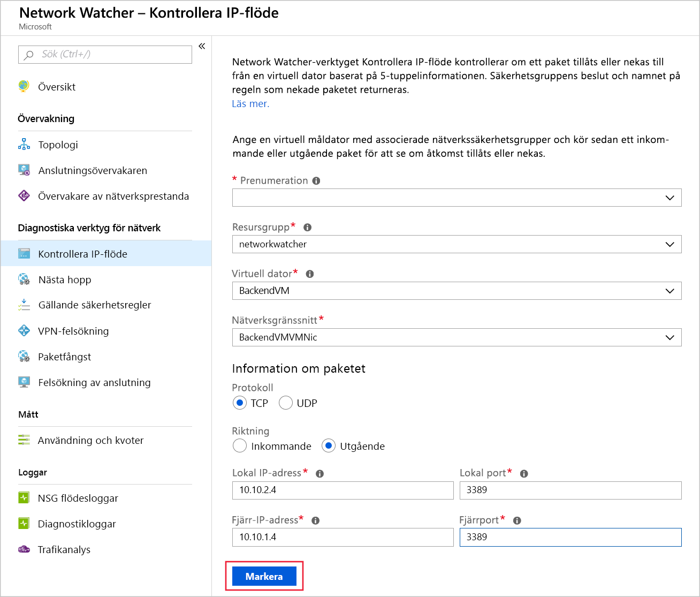Open the Resursgrupp dropdown showing networkwatcher
This screenshot has height=597, width=700.
click(x=457, y=244)
